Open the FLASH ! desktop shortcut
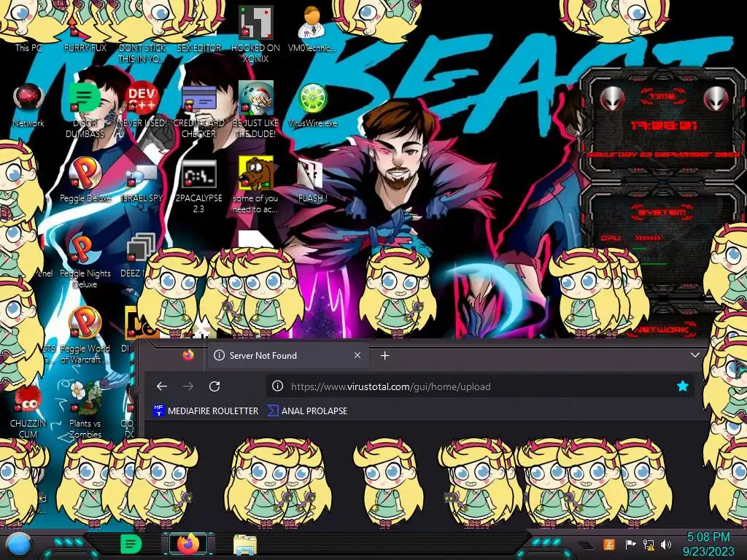The width and height of the screenshot is (747, 560). point(312,181)
